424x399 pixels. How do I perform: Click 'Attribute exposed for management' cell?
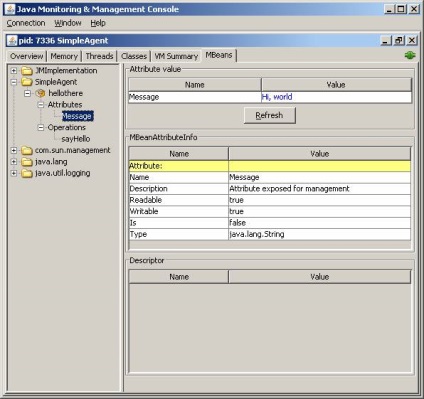pos(320,189)
